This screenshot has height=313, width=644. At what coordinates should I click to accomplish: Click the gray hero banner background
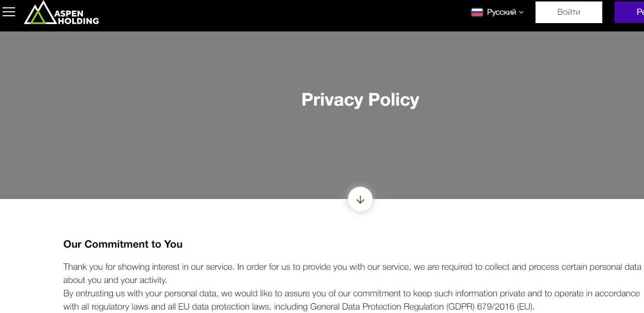tap(147, 147)
